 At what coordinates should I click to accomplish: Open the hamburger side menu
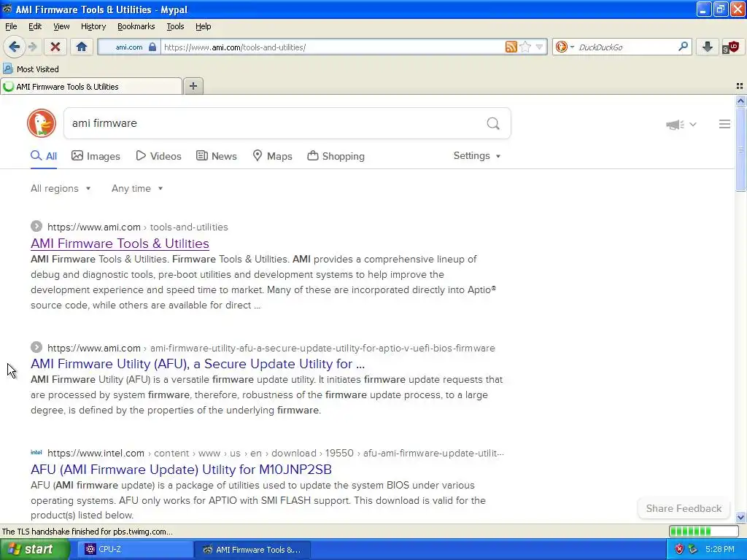[724, 124]
